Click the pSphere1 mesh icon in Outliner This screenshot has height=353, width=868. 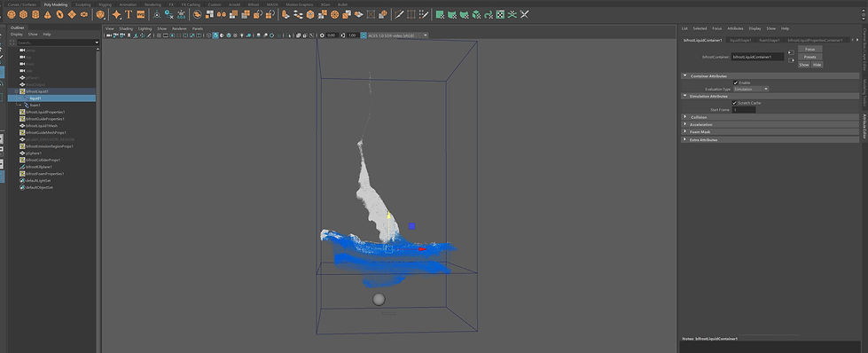pyautogui.click(x=23, y=153)
